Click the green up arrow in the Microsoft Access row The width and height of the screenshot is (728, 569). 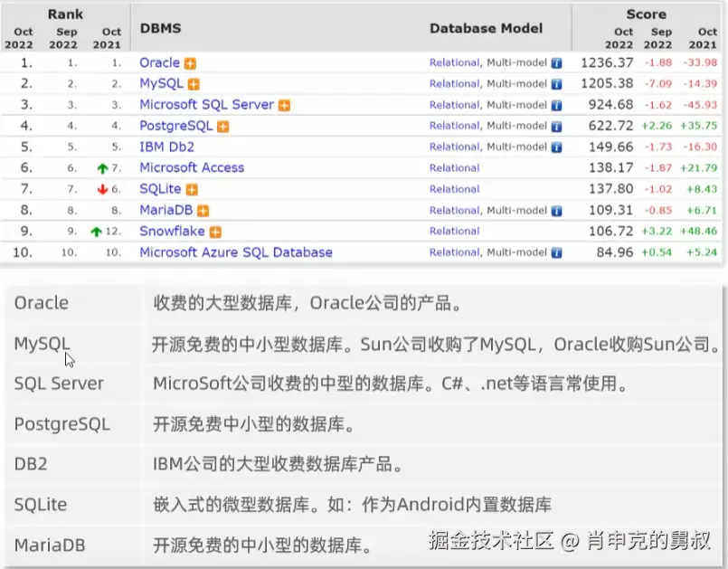(102, 168)
